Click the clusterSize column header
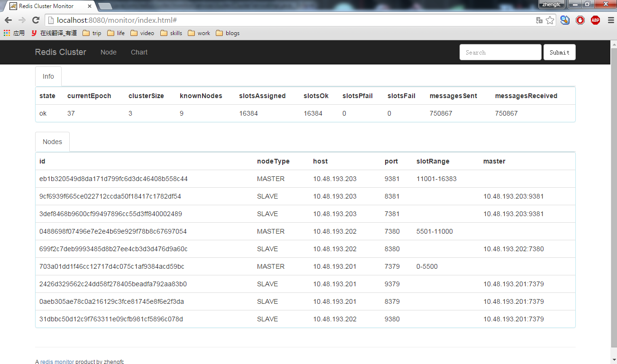 click(x=146, y=96)
